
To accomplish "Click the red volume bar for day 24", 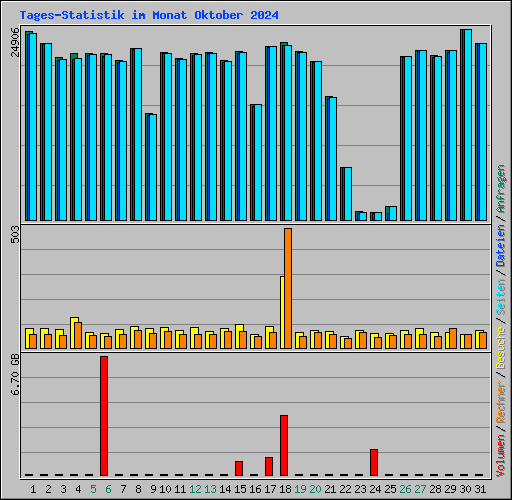I will (374, 462).
